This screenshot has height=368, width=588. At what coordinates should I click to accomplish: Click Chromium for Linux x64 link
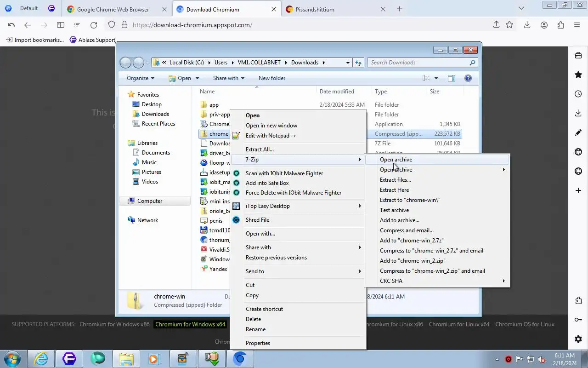(459, 324)
